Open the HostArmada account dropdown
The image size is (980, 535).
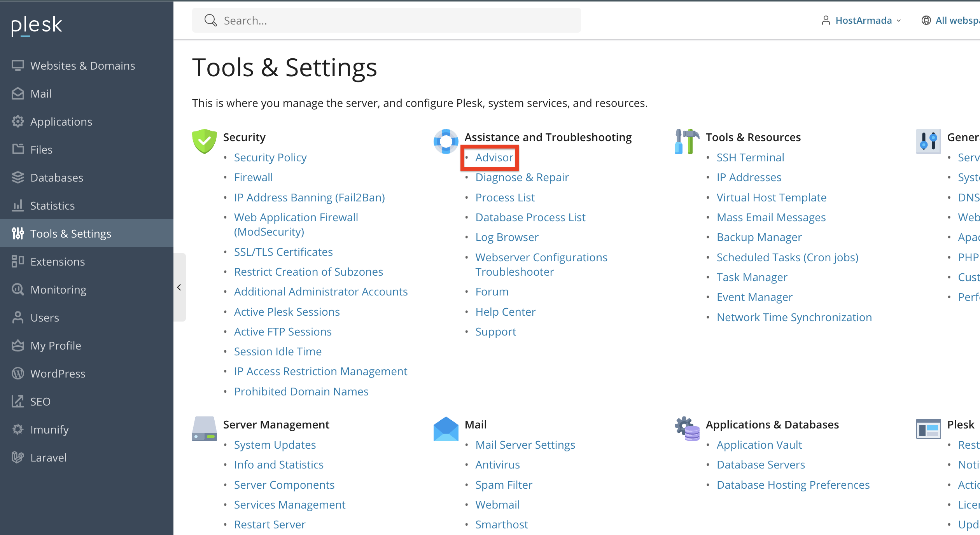861,20
